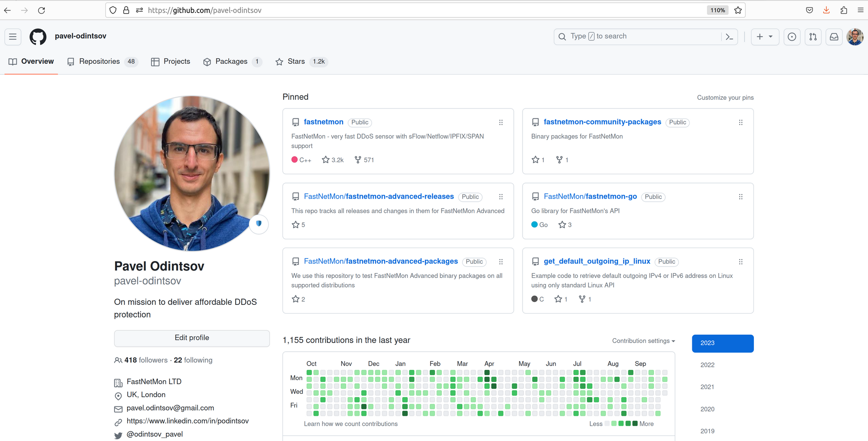Open the fastnetmon repository
Viewport: 868px width, 441px height.
[324, 122]
